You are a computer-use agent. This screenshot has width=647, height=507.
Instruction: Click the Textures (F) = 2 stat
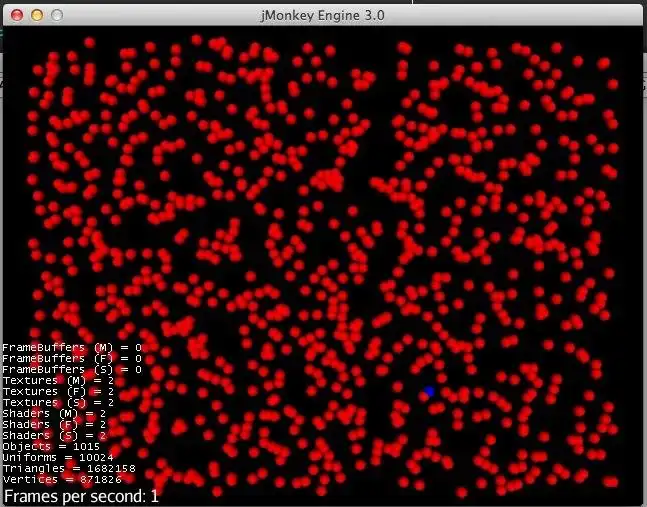[x=58, y=391]
